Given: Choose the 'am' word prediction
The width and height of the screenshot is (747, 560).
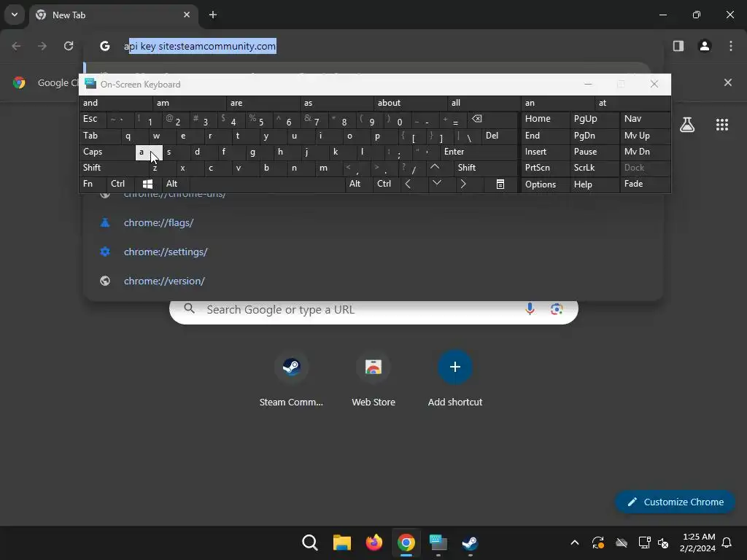Looking at the screenshot, I should 190,103.
